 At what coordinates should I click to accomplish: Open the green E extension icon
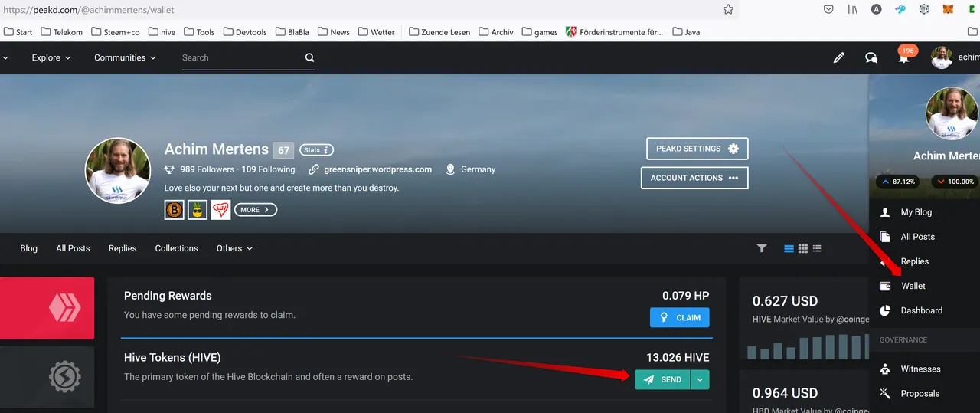pos(973,10)
